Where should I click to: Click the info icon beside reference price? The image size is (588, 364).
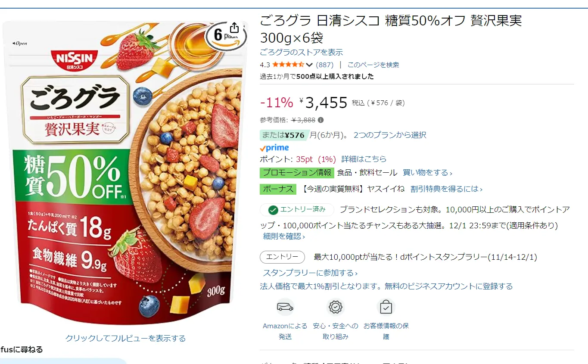pos(321,120)
